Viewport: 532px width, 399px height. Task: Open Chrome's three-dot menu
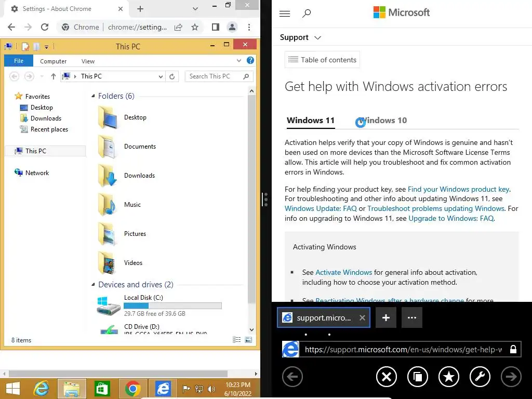point(249,27)
